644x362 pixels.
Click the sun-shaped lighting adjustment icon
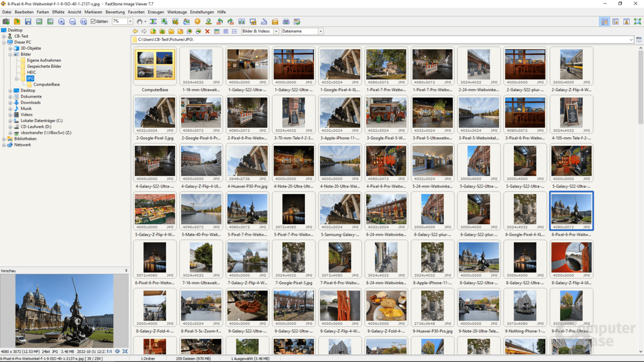(x=197, y=22)
